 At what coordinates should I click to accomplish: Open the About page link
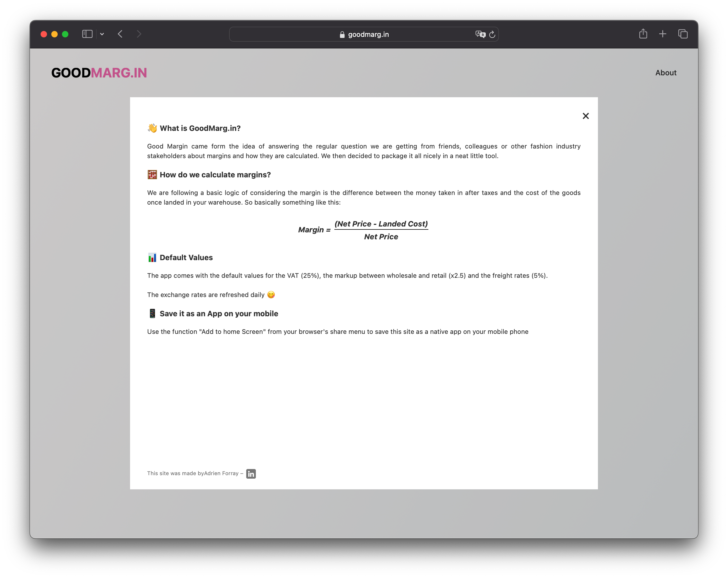pos(666,73)
